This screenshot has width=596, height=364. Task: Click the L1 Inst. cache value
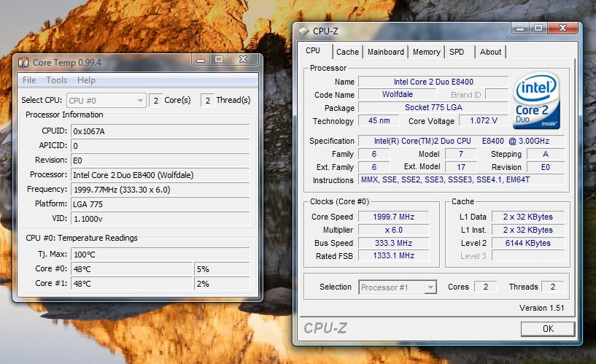[x=528, y=230]
